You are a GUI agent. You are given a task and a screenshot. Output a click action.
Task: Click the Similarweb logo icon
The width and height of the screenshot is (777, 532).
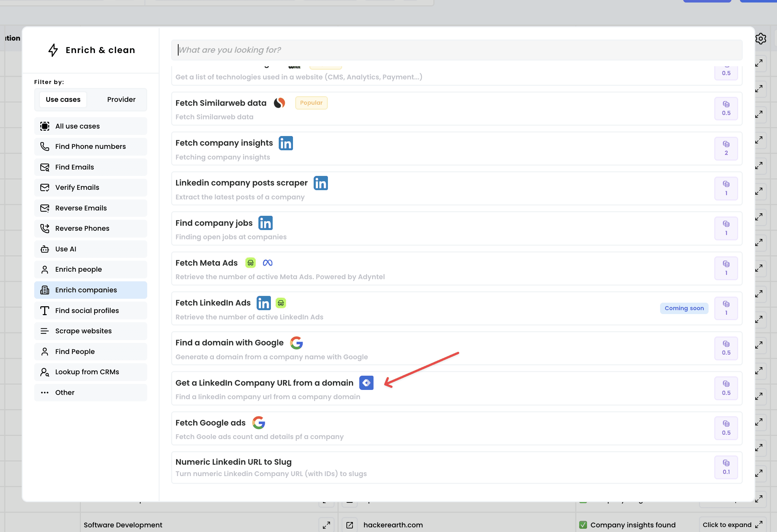(279, 103)
